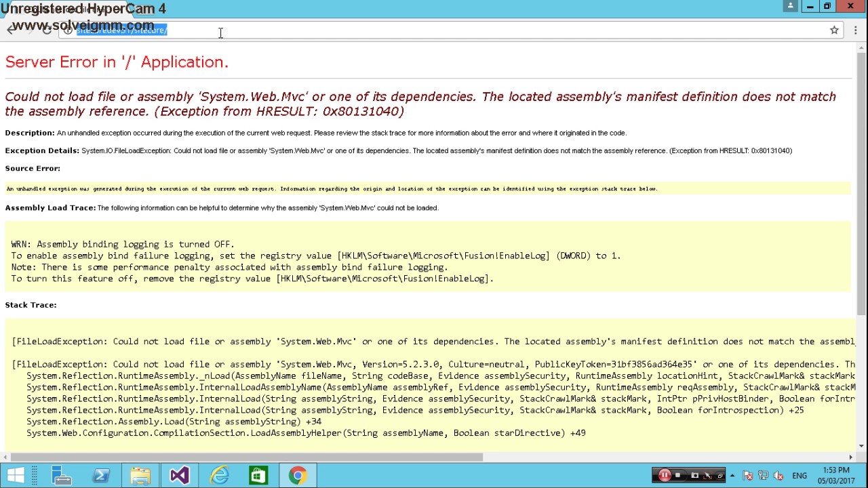Image resolution: width=868 pixels, height=488 pixels.
Task: Close the Chrome window
Action: pyautogui.click(x=850, y=6)
